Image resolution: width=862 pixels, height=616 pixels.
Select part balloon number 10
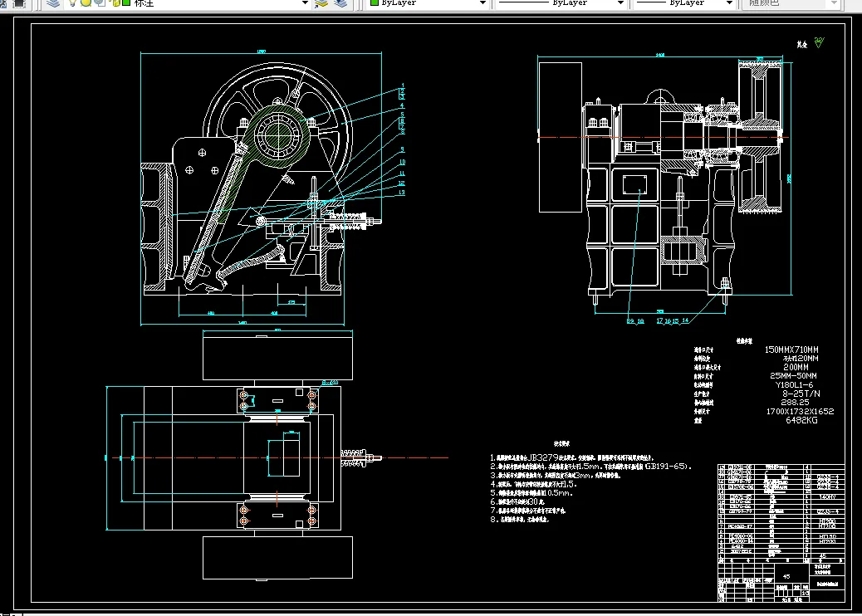tap(403, 162)
